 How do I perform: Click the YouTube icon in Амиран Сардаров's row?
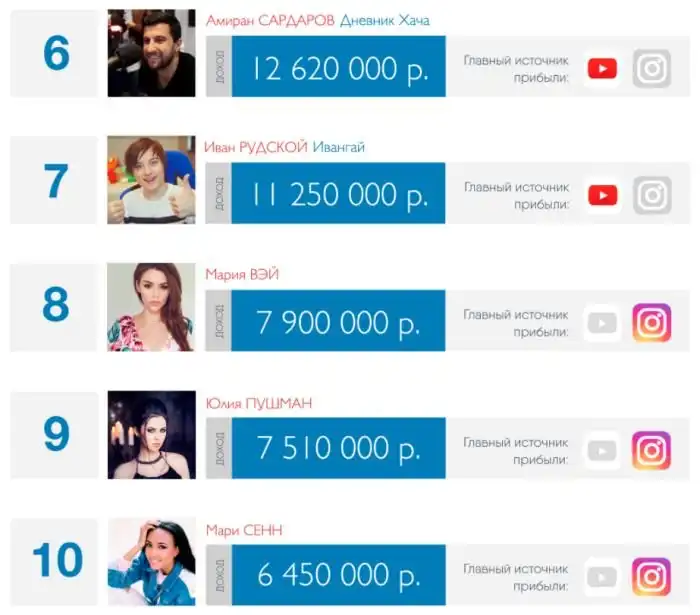pos(602,68)
